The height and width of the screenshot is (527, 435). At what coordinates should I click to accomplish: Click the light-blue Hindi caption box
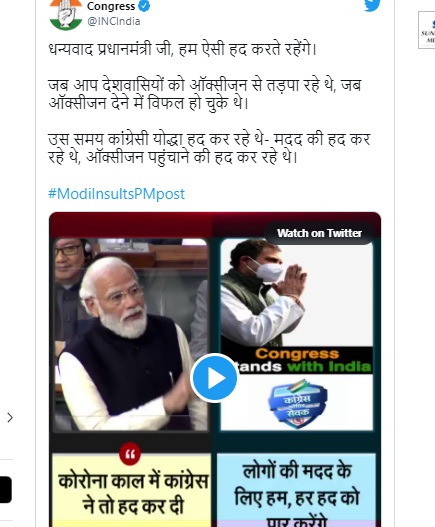click(296, 490)
